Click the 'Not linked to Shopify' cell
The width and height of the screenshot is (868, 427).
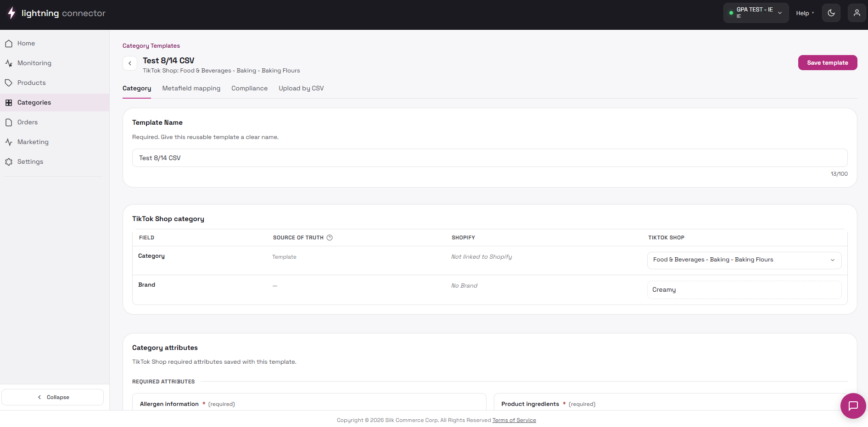[482, 257]
